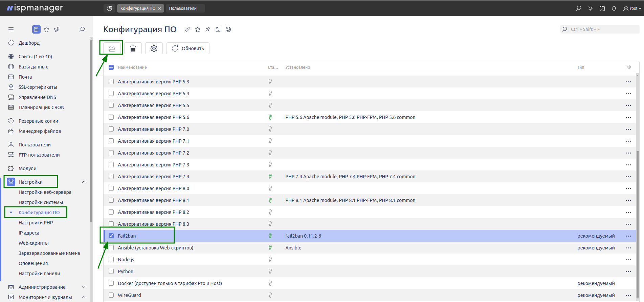The image size is (644, 302).
Task: Open the three-dot menu for PHP 7.4 row
Action: [628, 177]
